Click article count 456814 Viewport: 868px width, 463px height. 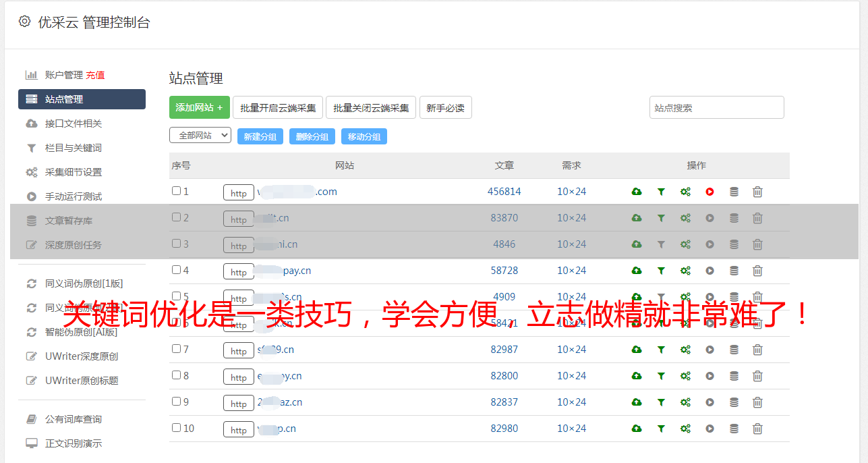tap(504, 192)
